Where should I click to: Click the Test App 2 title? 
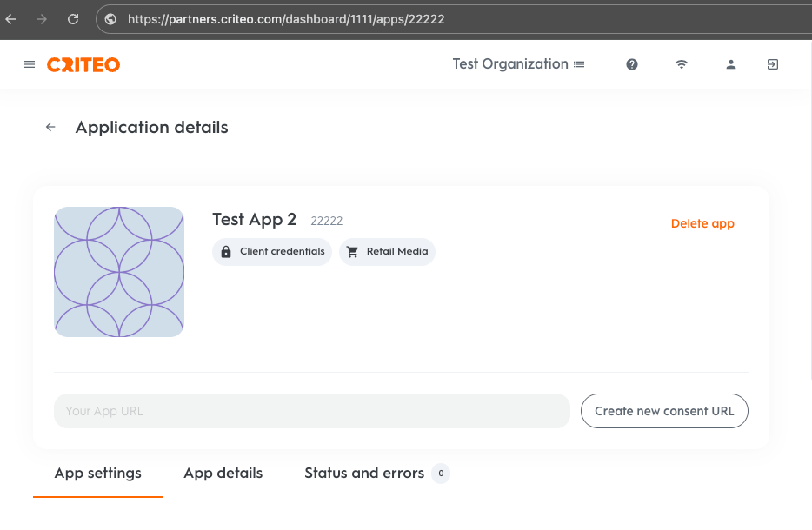(254, 220)
